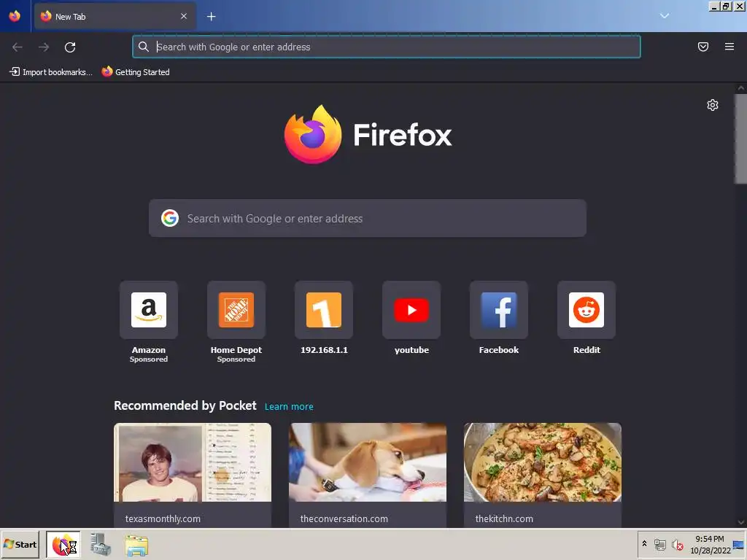Viewport: 747px width, 560px height.
Task: Open the Firefox View pinned icon
Action: coord(15,16)
